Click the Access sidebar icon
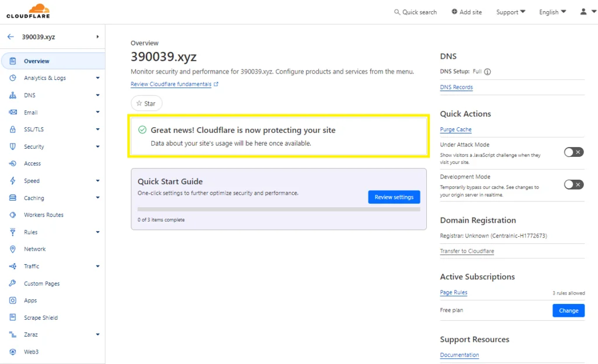The image size is (598, 364). click(13, 163)
